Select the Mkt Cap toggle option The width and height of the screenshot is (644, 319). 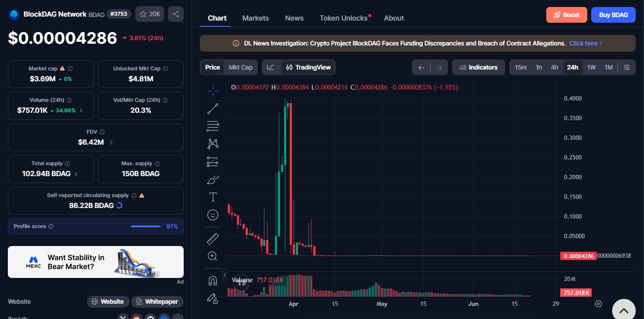pos(241,67)
